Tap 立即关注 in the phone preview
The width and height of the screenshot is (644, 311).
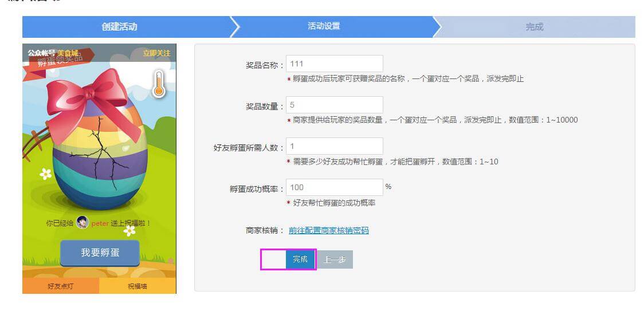coord(156,53)
